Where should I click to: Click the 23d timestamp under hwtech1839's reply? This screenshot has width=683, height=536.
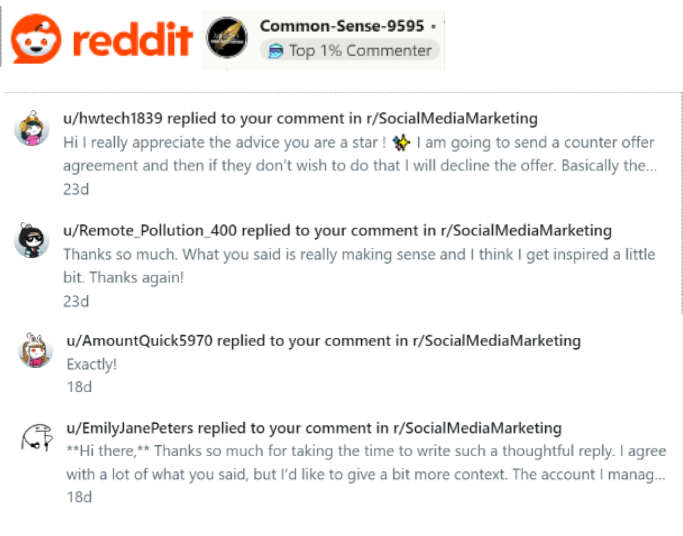(x=76, y=189)
